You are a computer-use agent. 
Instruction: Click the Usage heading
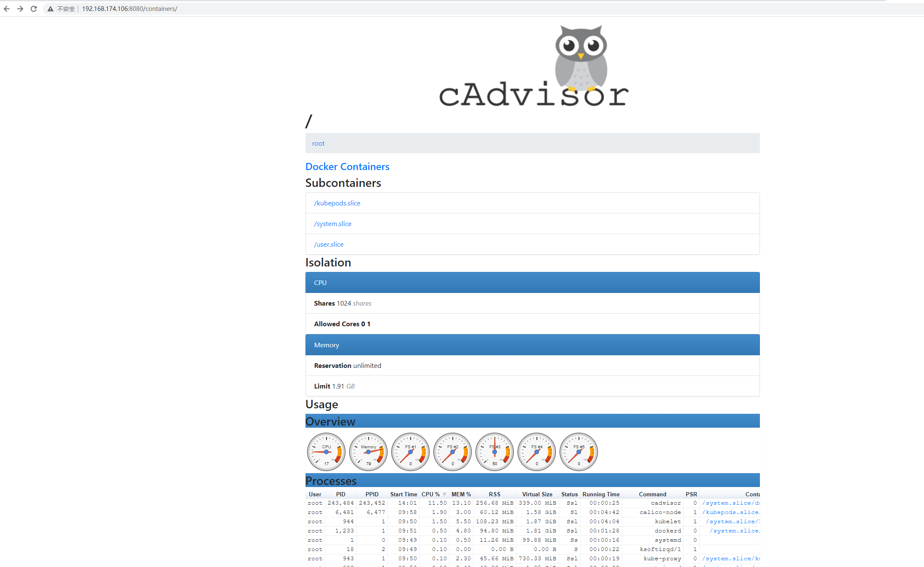click(321, 404)
